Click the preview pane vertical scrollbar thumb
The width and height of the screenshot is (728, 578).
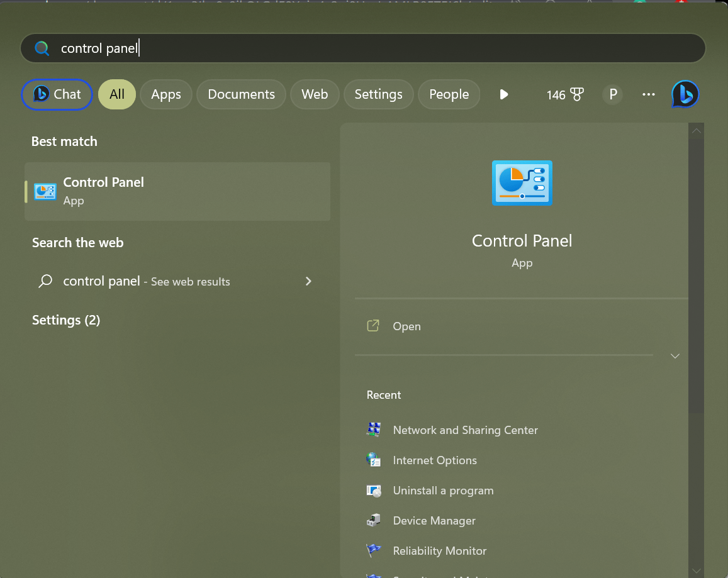click(x=696, y=275)
